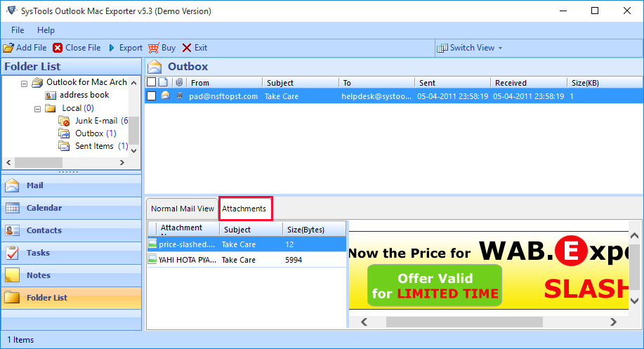Click the page icon column header
The height and width of the screenshot is (349, 644).
click(x=163, y=82)
